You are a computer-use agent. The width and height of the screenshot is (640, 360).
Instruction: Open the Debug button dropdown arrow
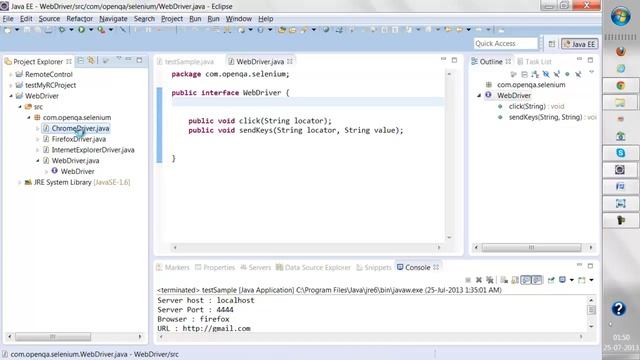(x=71, y=30)
